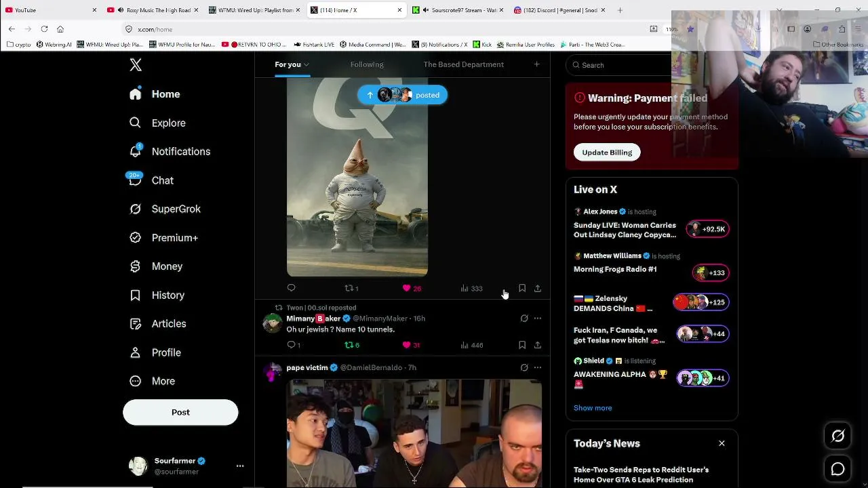This screenshot has height=488, width=868.
Task: Bookmark the MimanyMaker post
Action: click(522, 345)
